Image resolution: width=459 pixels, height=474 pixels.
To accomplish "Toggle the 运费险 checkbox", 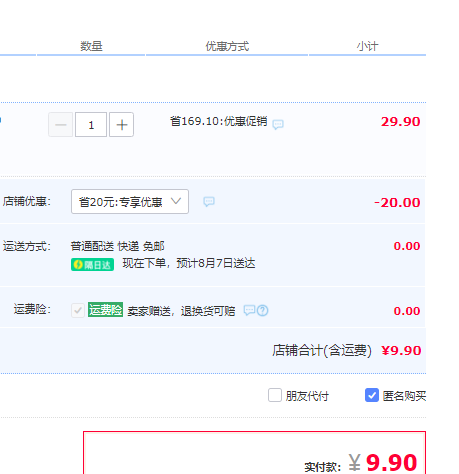I will click(x=78, y=310).
